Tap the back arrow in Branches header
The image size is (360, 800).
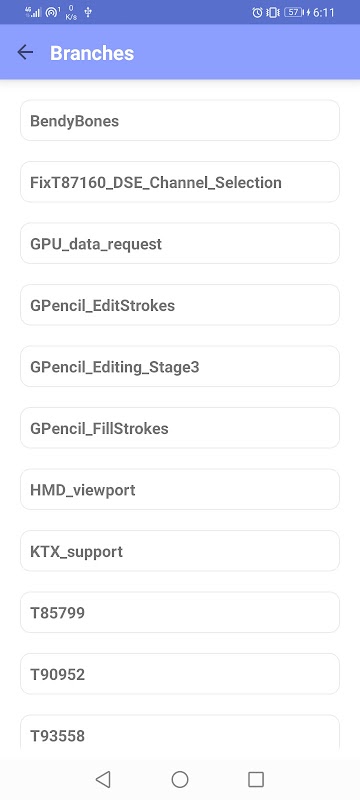[25, 52]
